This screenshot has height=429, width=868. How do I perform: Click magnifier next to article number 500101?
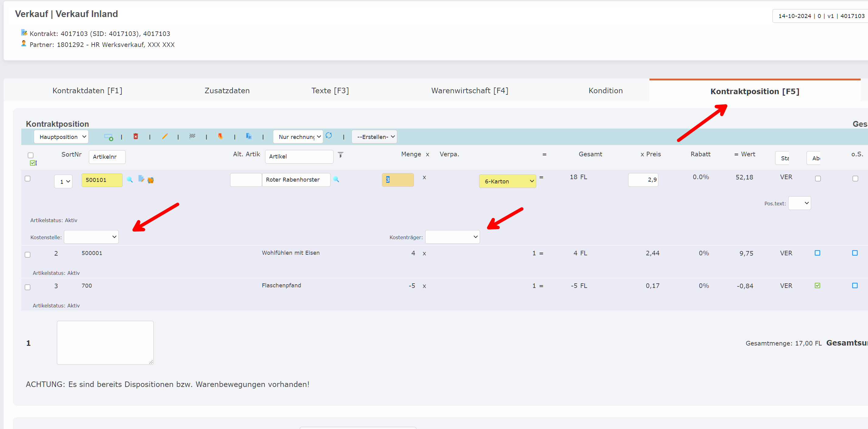[129, 179]
